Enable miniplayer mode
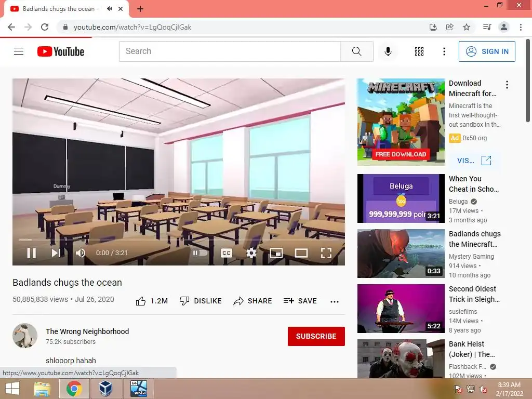This screenshot has width=532, height=399. pyautogui.click(x=276, y=253)
